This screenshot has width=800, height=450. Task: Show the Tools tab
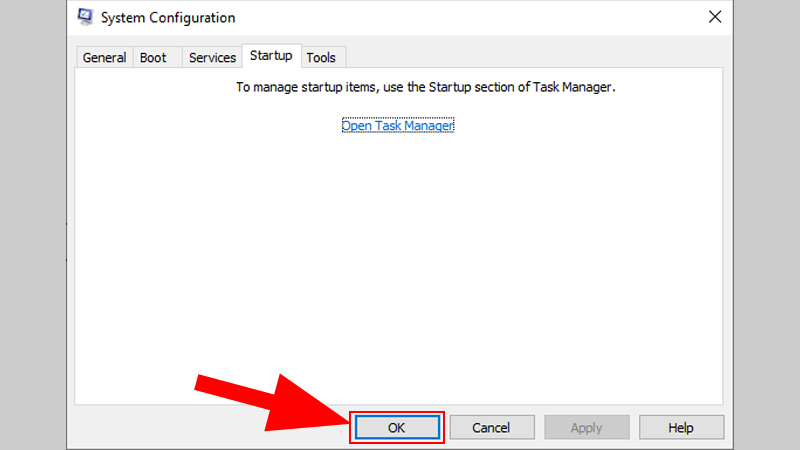coord(321,57)
